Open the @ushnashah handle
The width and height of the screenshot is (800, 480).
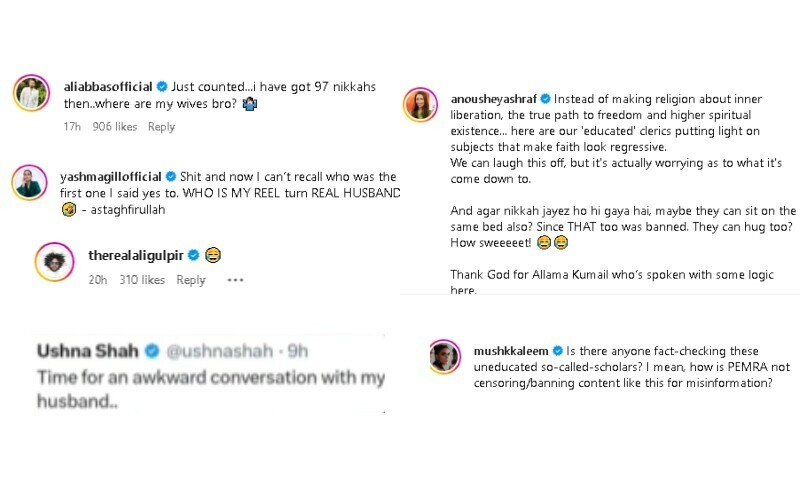click(207, 351)
